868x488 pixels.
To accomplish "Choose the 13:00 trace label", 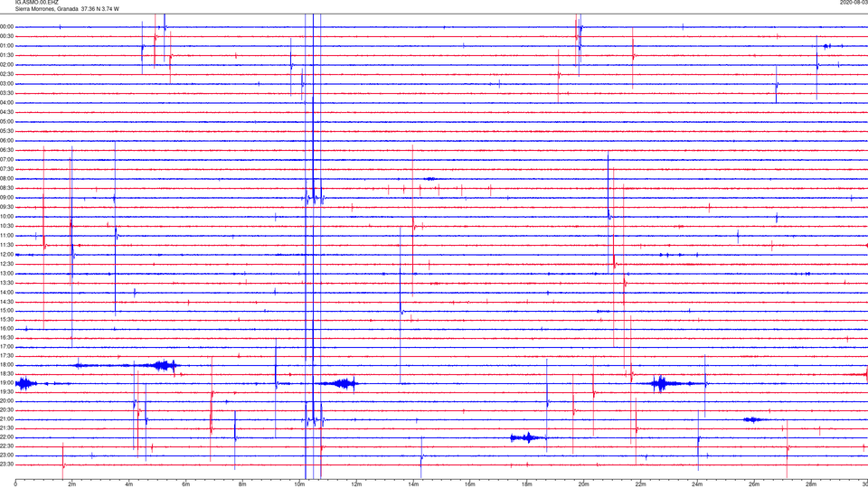I will [x=7, y=273].
